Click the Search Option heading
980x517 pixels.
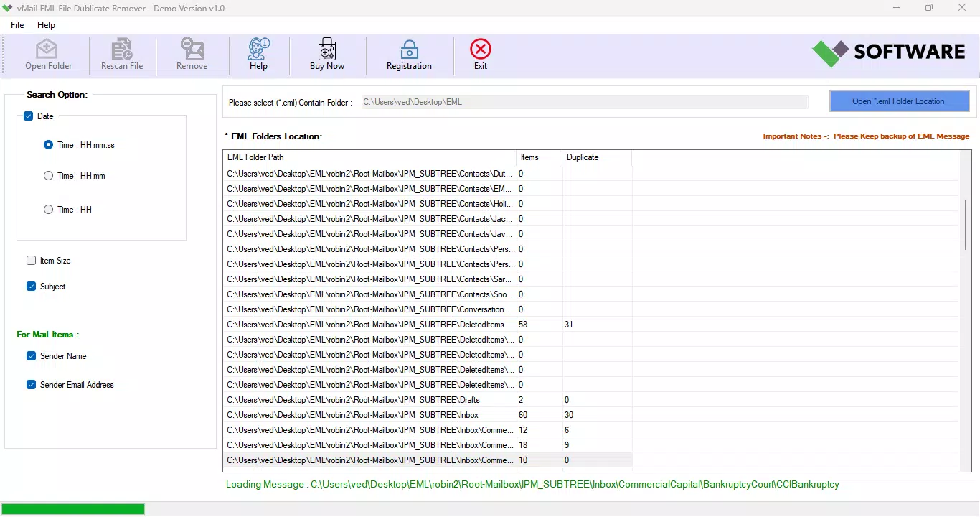pos(57,95)
